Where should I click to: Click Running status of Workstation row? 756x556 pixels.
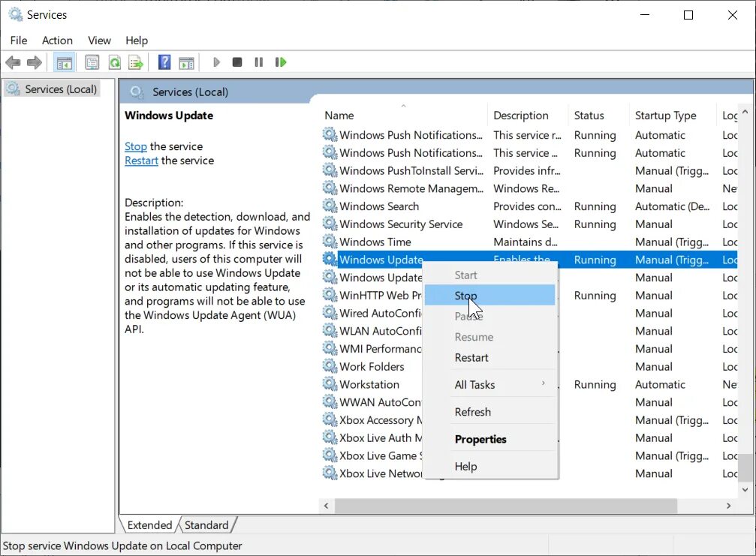click(x=595, y=384)
